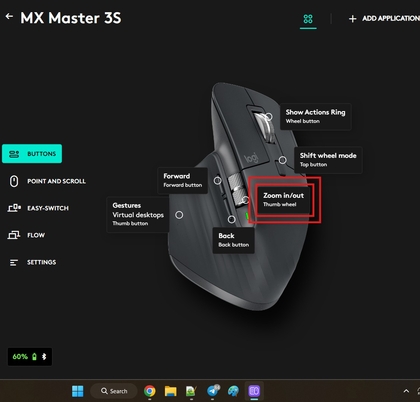This screenshot has height=402, width=420.
Task: Edit the Show Actions Ring wheel button label
Action: pos(315,116)
